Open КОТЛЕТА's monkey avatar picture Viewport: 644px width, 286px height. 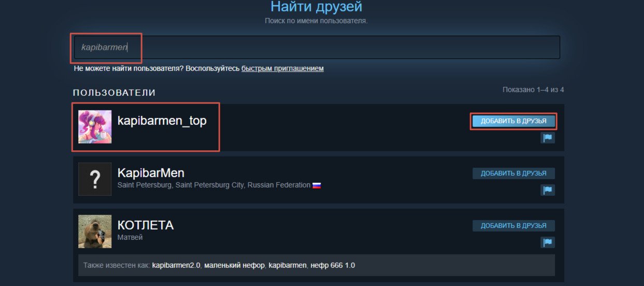(95, 232)
